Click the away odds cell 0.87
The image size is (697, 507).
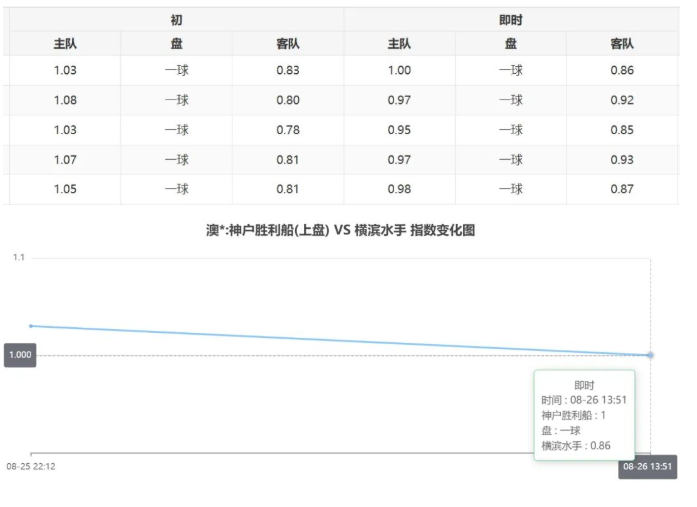622,189
